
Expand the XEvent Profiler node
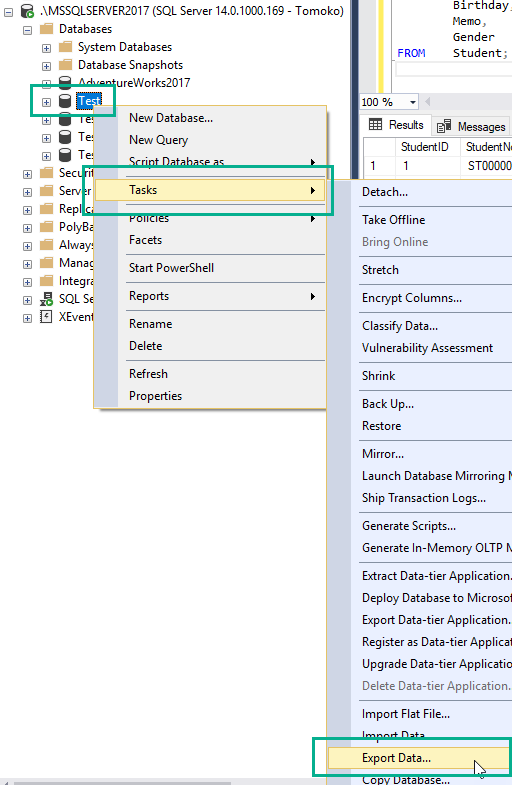28,318
